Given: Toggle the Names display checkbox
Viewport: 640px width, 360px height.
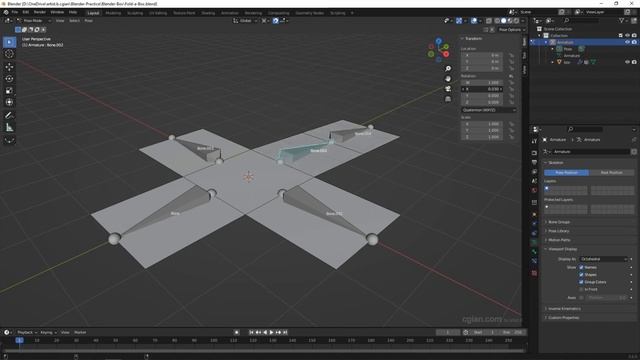Looking at the screenshot, I should pos(581,267).
